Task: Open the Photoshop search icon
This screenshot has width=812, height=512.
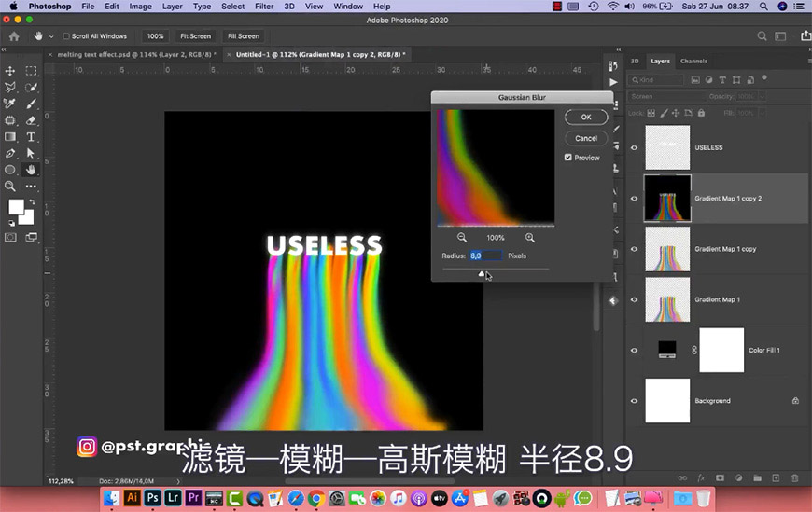Action: (762, 36)
